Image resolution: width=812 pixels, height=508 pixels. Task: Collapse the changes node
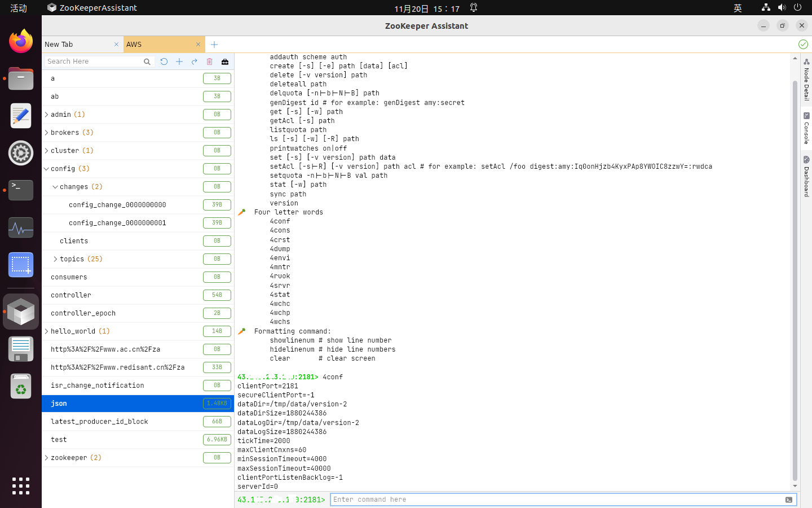point(55,187)
